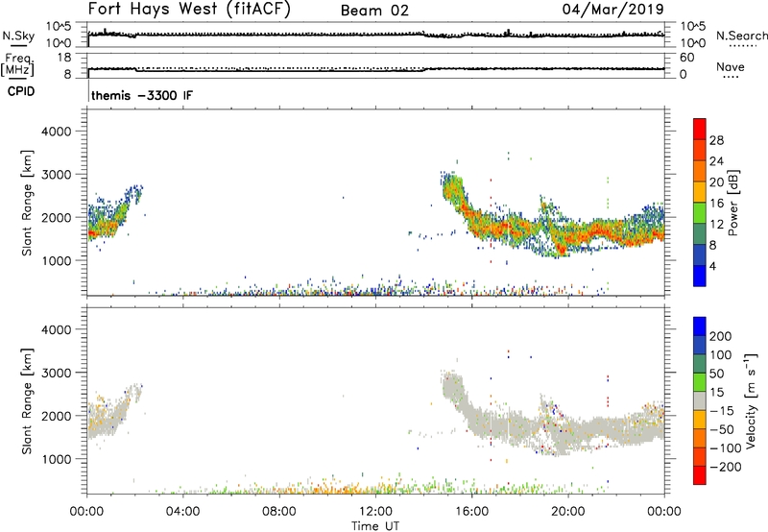Click the "16:00" time tick label
This screenshot has width=768, height=532.
471,512
